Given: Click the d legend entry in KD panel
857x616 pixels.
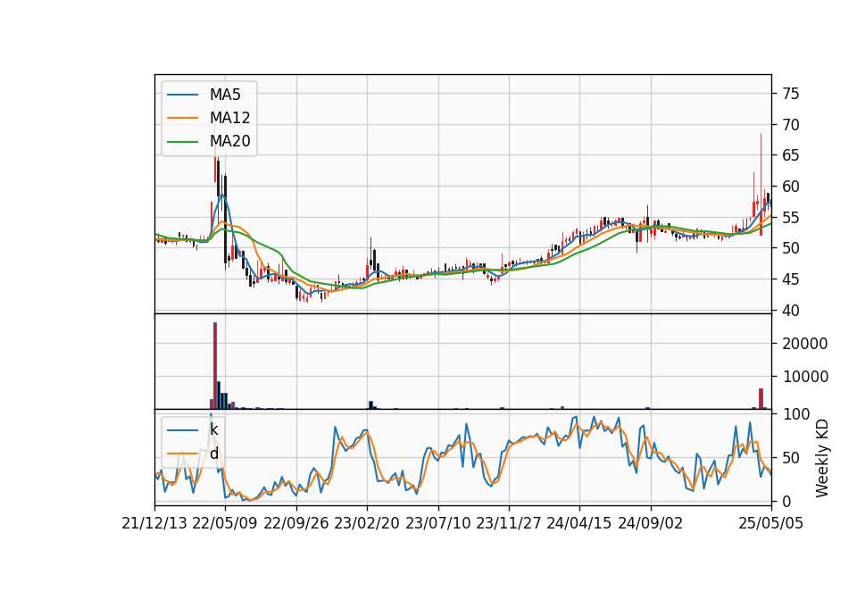Looking at the screenshot, I should point(193,454).
